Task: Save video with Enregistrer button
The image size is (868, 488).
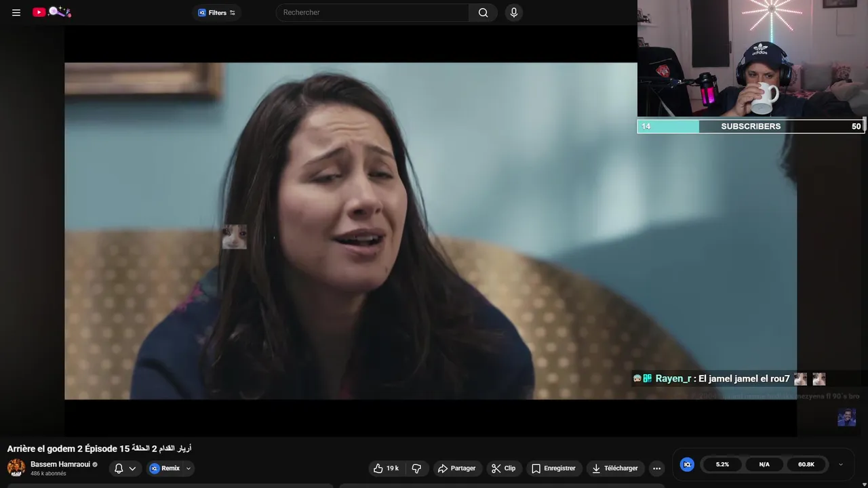Action: click(553, 468)
